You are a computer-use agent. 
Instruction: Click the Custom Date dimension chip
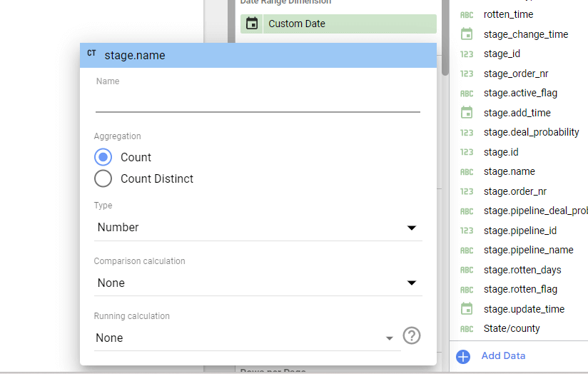pos(338,24)
